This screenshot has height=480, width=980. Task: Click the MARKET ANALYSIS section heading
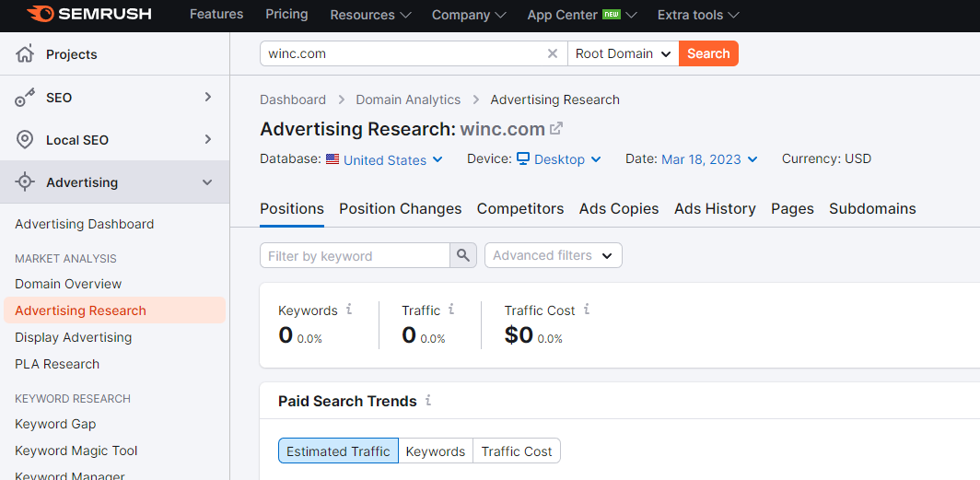(65, 259)
